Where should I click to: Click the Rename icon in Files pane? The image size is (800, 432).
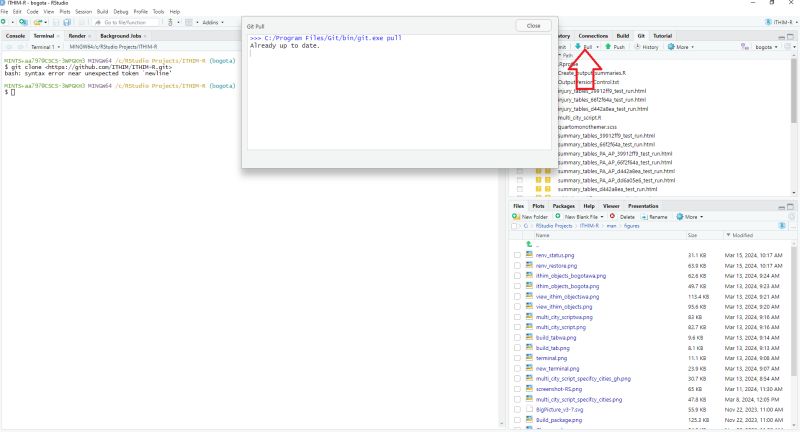pos(644,217)
